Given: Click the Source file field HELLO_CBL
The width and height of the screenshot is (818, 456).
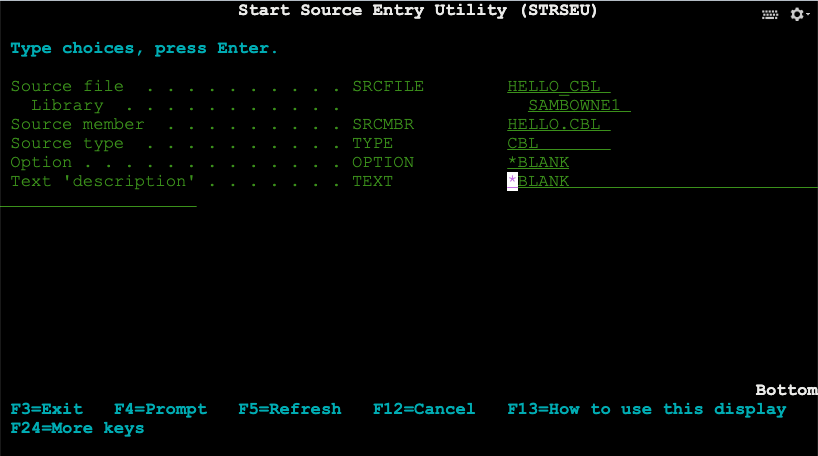Looking at the screenshot, I should (x=558, y=86).
